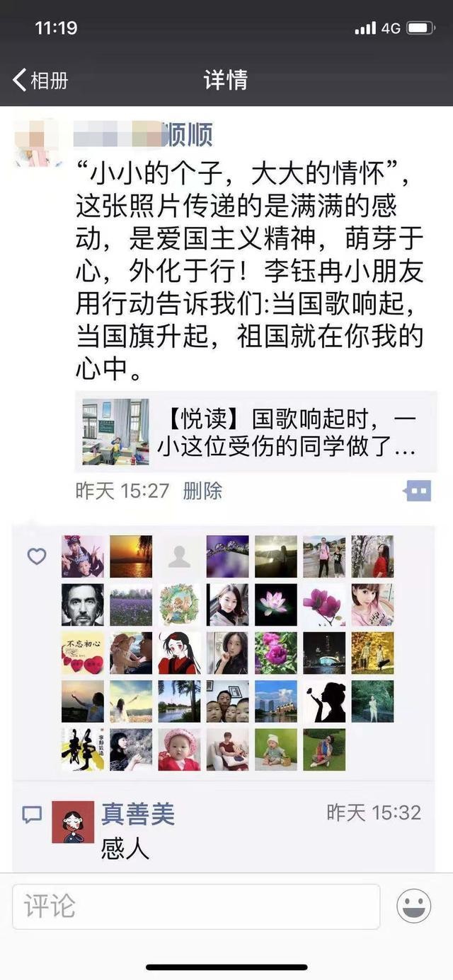Open liker avatar with baby in pink hat

[x=179, y=749]
